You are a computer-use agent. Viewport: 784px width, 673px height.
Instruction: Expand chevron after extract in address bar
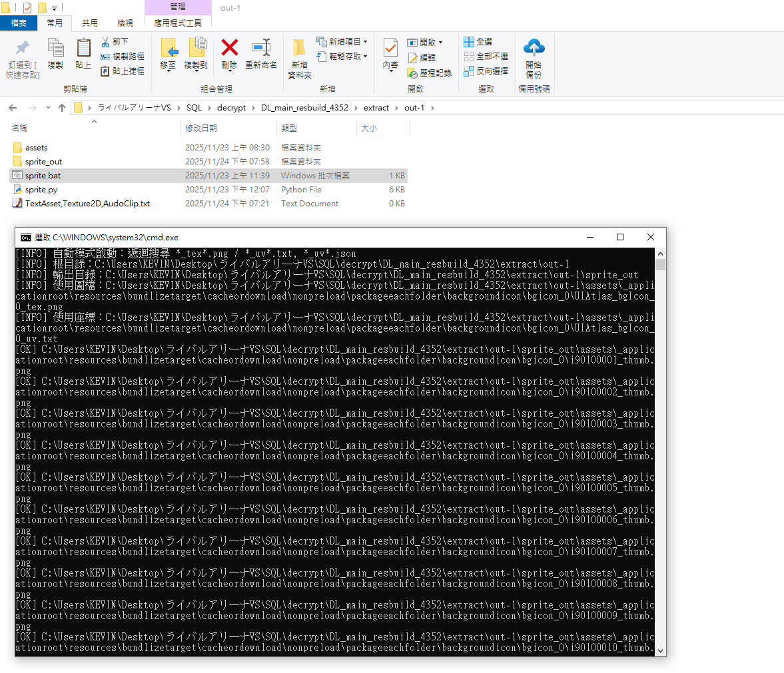pos(396,108)
